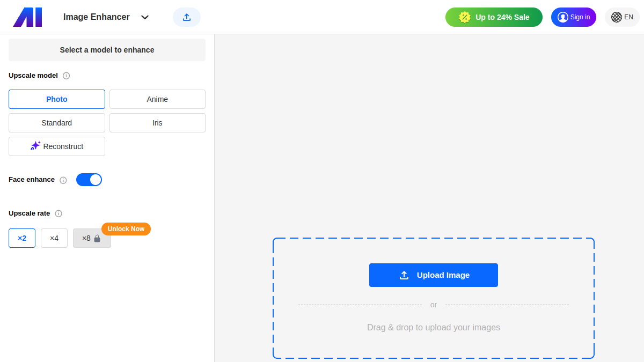Image resolution: width=644 pixels, height=362 pixels.
Task: Click the sparkle icon on Reconstruct
Action: click(x=35, y=146)
